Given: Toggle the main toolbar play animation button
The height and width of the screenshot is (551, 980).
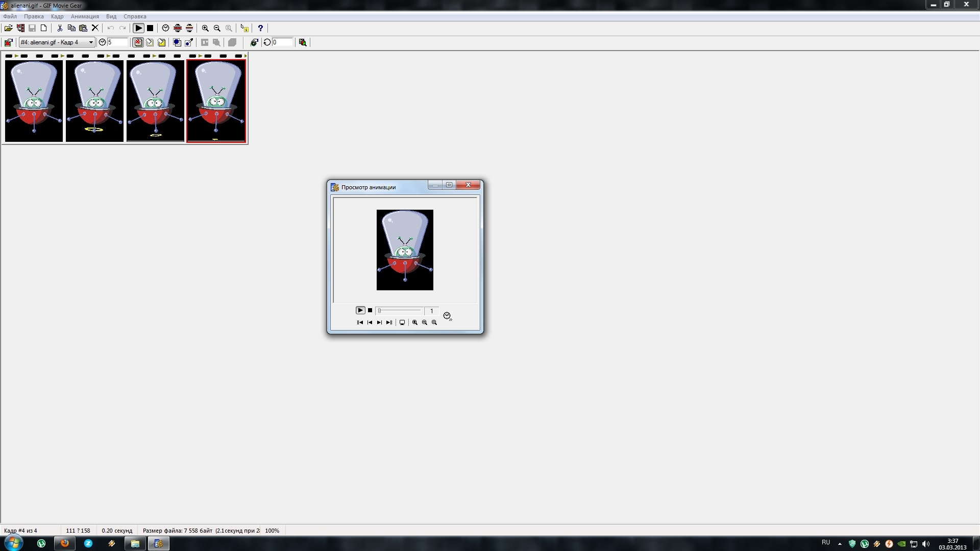Looking at the screenshot, I should click(138, 28).
